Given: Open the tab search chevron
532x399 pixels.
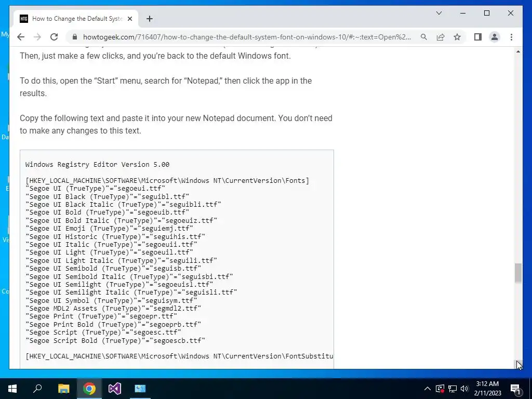Looking at the screenshot, I should [438, 13].
